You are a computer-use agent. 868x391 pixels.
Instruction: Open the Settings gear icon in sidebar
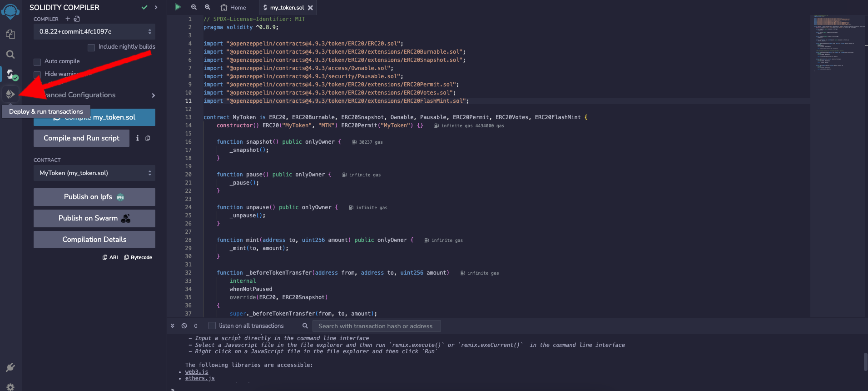[10, 387]
